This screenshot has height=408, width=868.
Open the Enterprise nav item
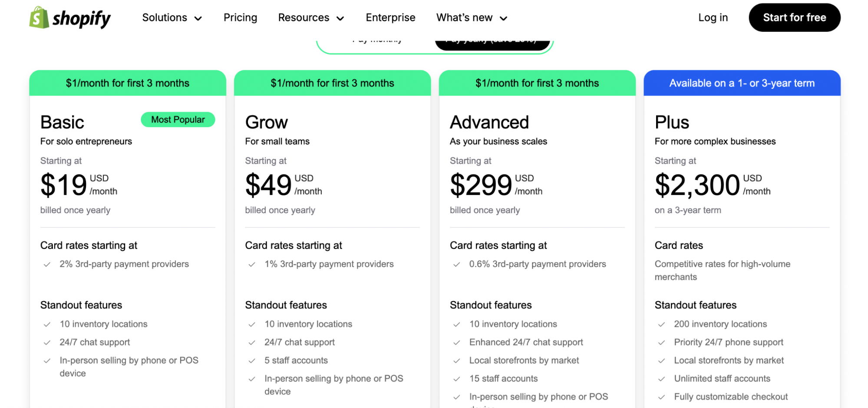(x=390, y=18)
